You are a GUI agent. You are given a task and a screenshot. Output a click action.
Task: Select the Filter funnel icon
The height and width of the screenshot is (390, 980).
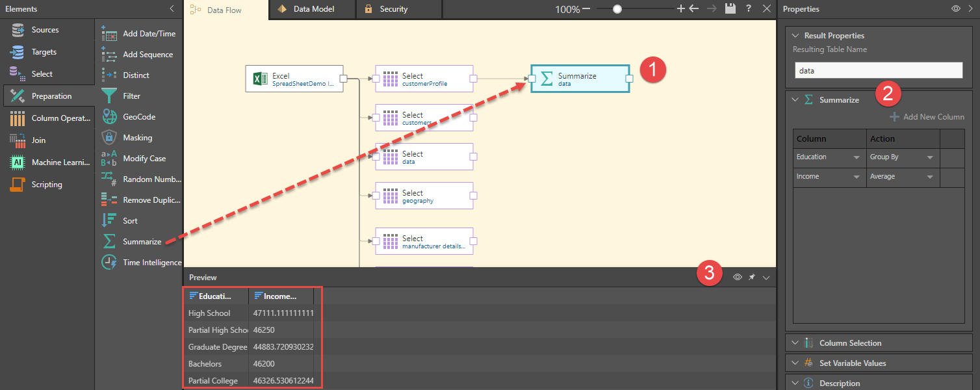pyautogui.click(x=109, y=96)
